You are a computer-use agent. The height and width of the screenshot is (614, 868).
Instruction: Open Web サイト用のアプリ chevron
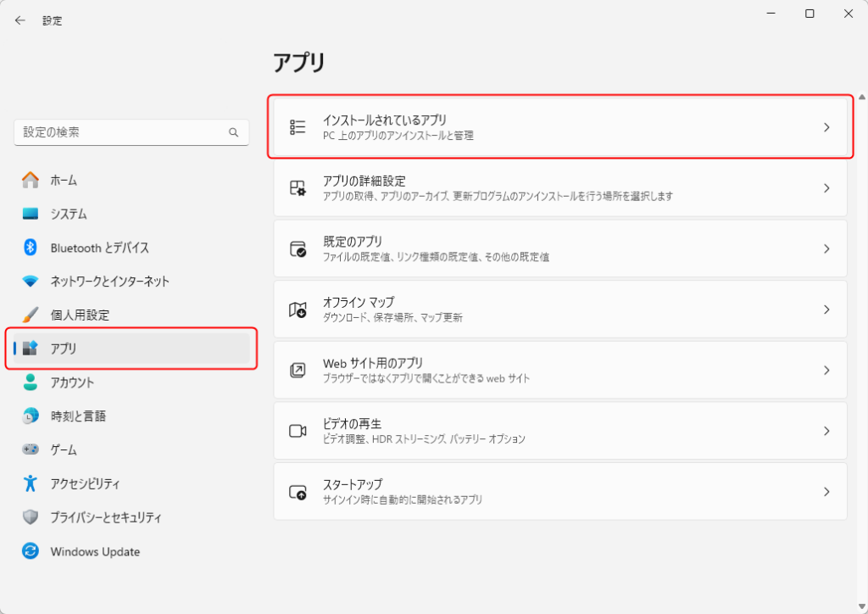[x=826, y=371]
